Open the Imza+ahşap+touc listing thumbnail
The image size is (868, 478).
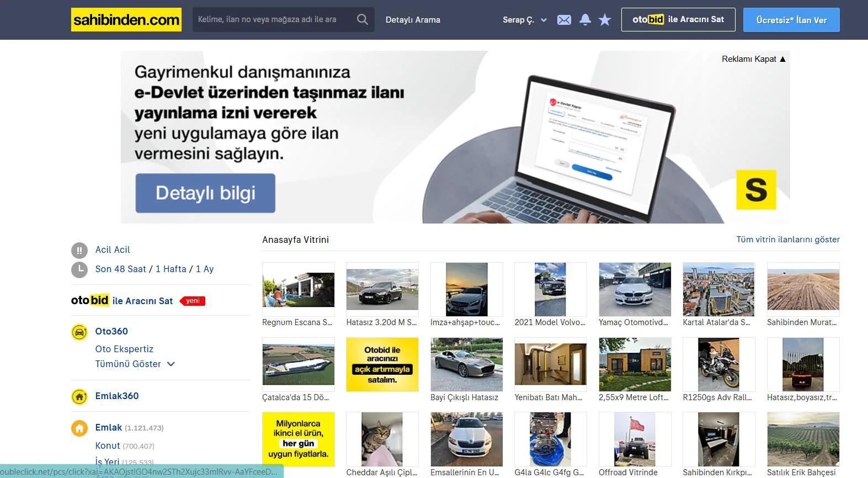point(467,289)
